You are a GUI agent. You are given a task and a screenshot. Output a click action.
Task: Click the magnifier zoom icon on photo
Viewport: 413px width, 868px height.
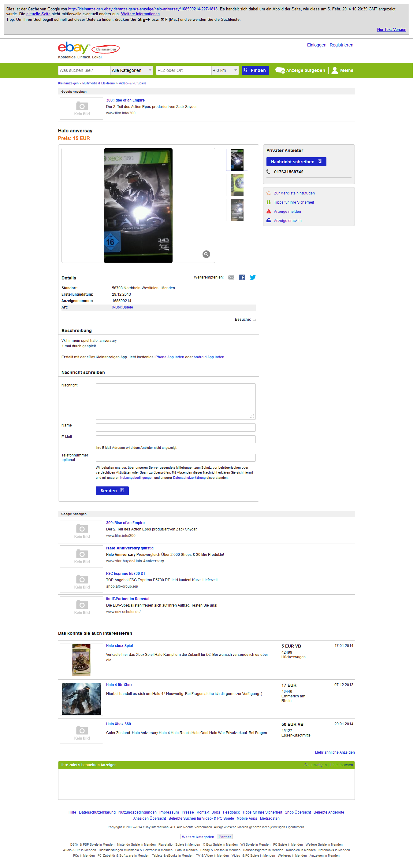click(x=206, y=254)
